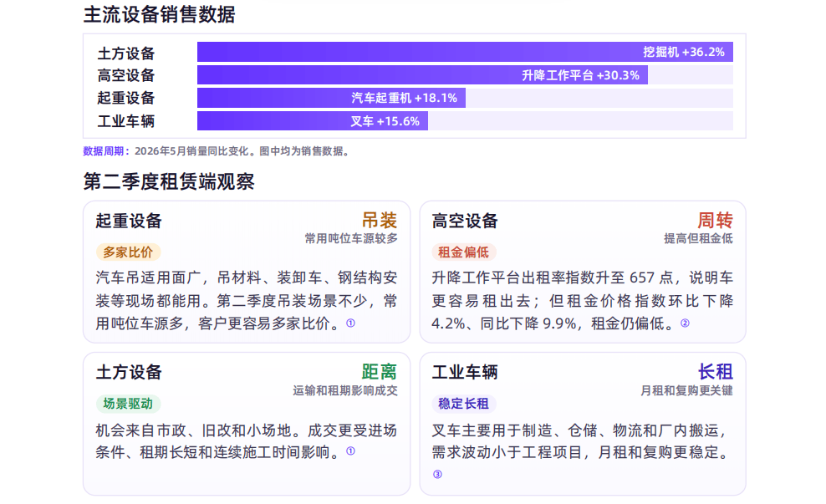Click the 高空设备 card title

point(465,221)
